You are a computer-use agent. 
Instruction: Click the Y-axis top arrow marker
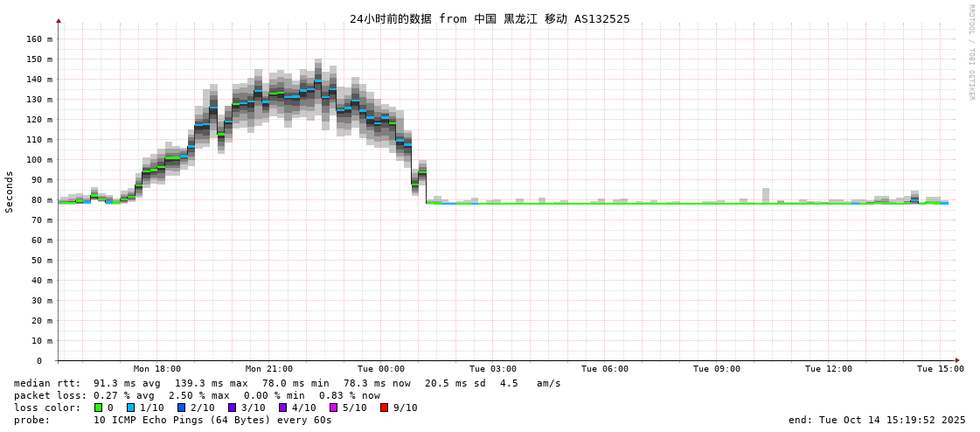coord(59,20)
